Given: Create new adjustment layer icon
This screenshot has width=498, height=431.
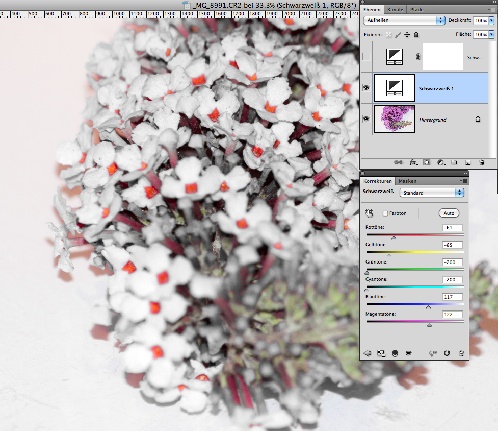Looking at the screenshot, I should (441, 162).
